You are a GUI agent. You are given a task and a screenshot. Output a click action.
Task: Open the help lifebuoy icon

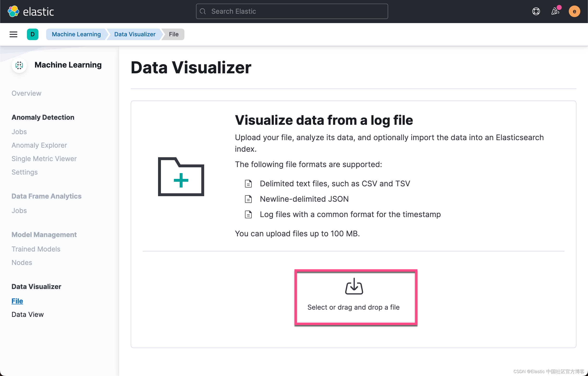tap(536, 11)
